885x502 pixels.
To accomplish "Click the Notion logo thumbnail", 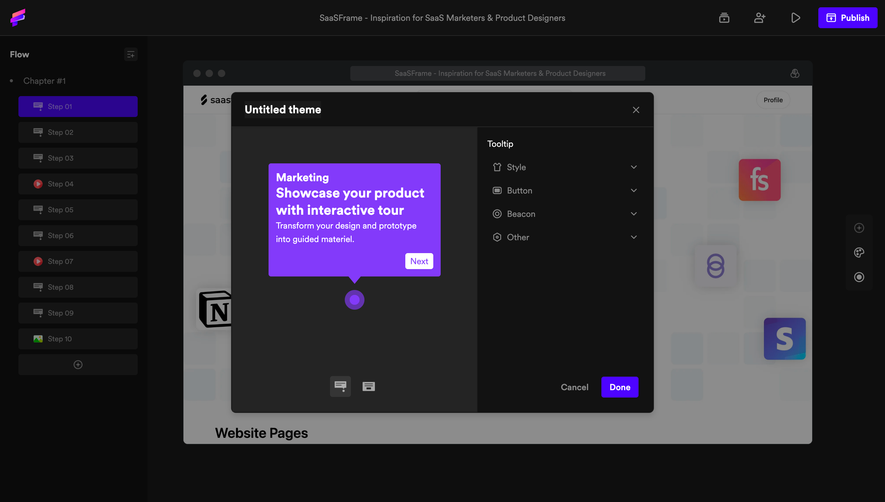I will click(215, 309).
